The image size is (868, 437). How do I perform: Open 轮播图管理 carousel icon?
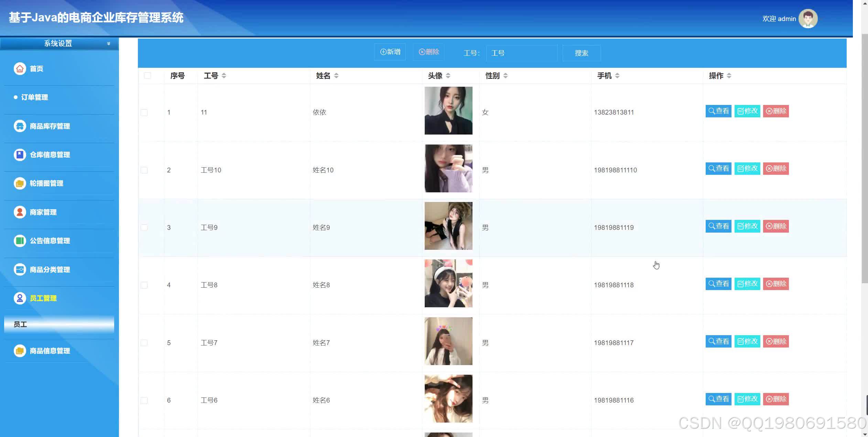coord(20,183)
